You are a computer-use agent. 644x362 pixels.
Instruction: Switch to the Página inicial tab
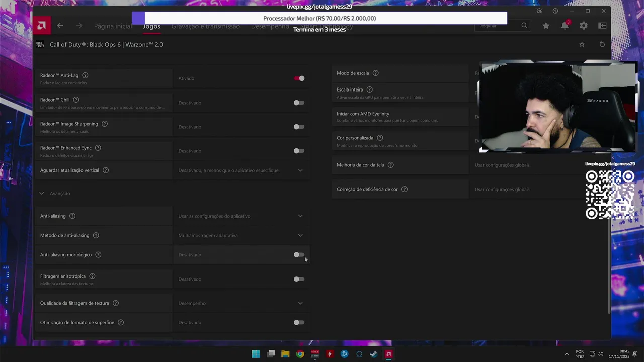[113, 26]
